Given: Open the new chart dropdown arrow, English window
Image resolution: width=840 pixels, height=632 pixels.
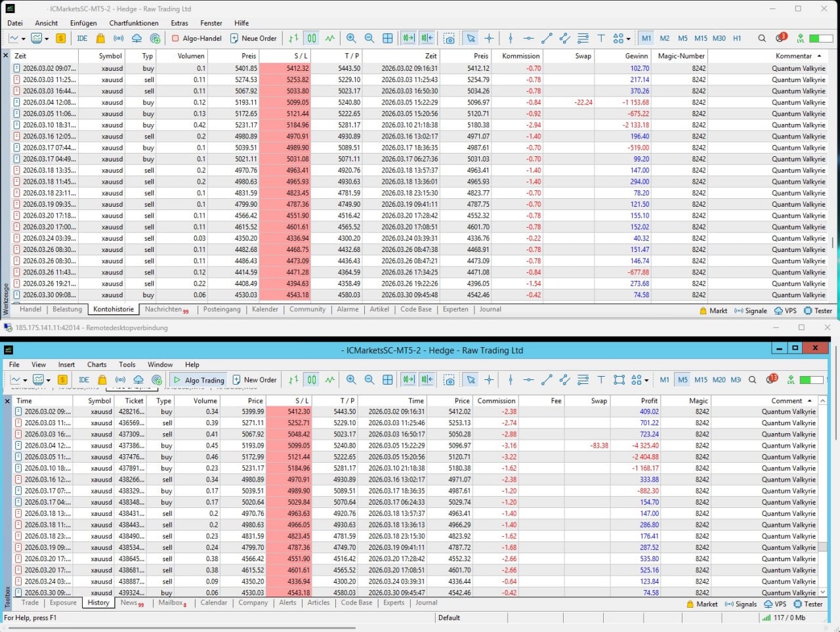Looking at the screenshot, I should tap(25, 380).
